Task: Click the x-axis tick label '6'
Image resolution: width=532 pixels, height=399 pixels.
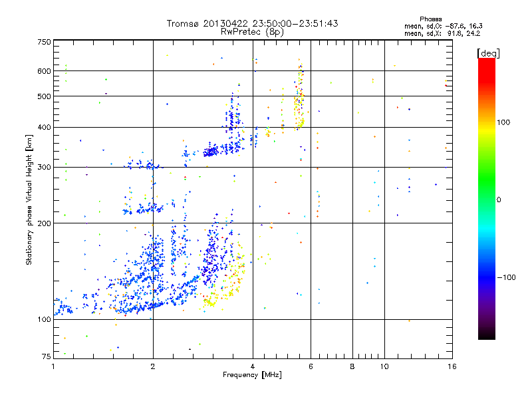Action: 311,366
